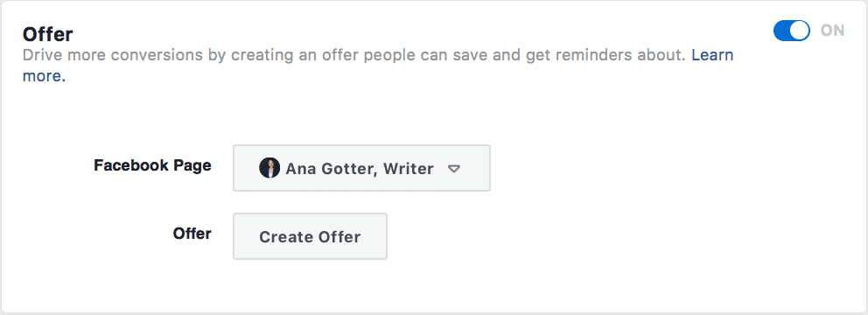868x315 pixels.
Task: Click the Offer section heading
Action: click(47, 34)
